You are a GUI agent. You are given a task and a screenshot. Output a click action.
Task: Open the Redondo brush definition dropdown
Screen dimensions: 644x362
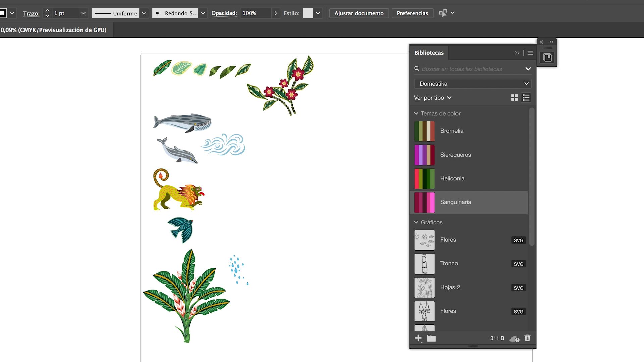(203, 13)
